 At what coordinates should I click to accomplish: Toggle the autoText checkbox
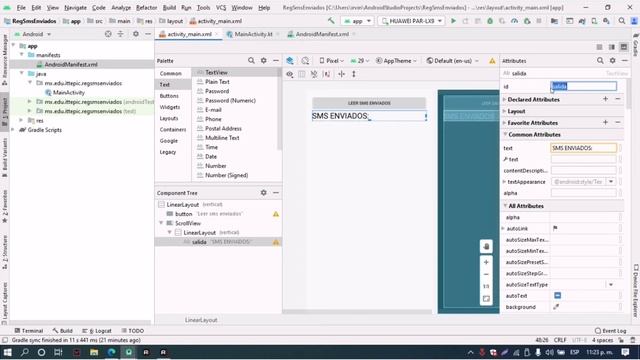(x=558, y=296)
